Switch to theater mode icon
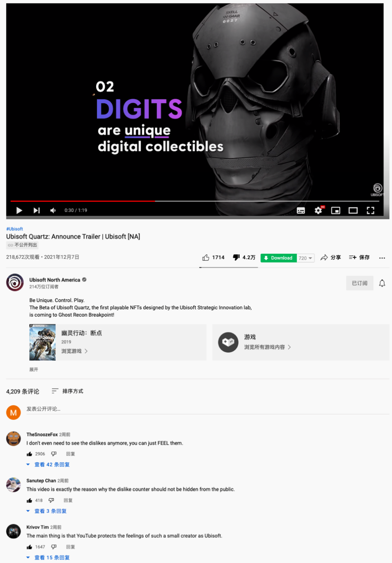The image size is (392, 563). click(353, 210)
